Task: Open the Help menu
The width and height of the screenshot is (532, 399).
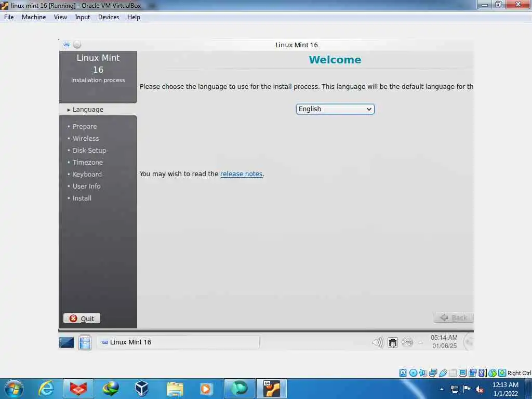Action: click(134, 17)
